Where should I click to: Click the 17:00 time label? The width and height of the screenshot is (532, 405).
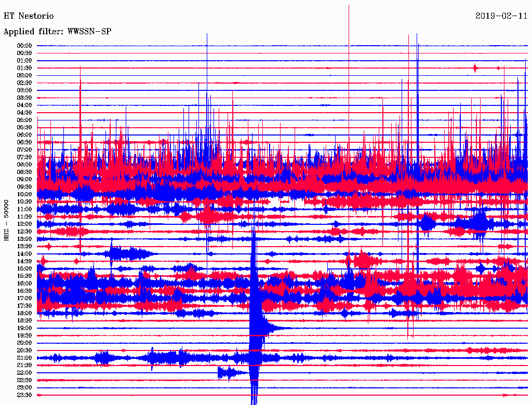click(x=24, y=299)
